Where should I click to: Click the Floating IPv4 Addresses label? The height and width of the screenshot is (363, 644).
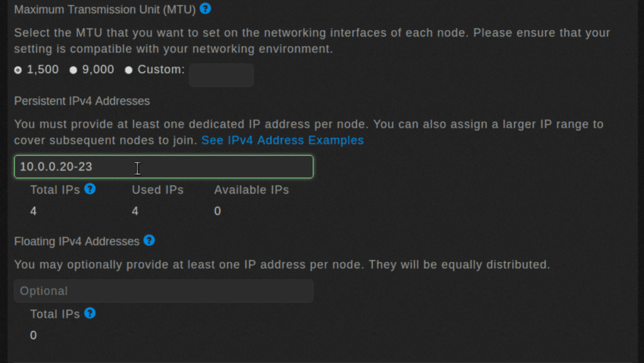coord(77,241)
